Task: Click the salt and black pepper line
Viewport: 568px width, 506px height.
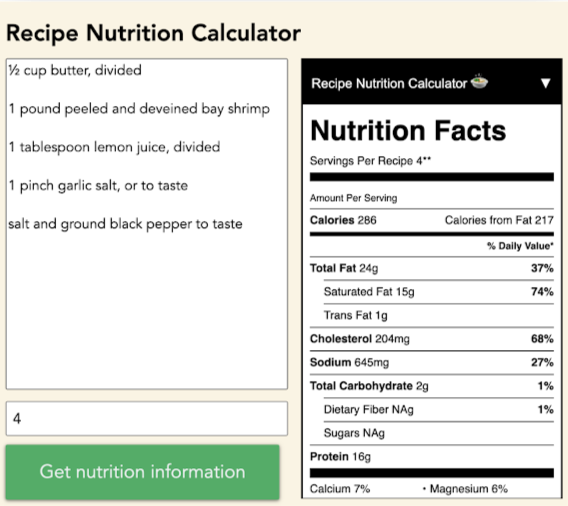Action: (125, 224)
